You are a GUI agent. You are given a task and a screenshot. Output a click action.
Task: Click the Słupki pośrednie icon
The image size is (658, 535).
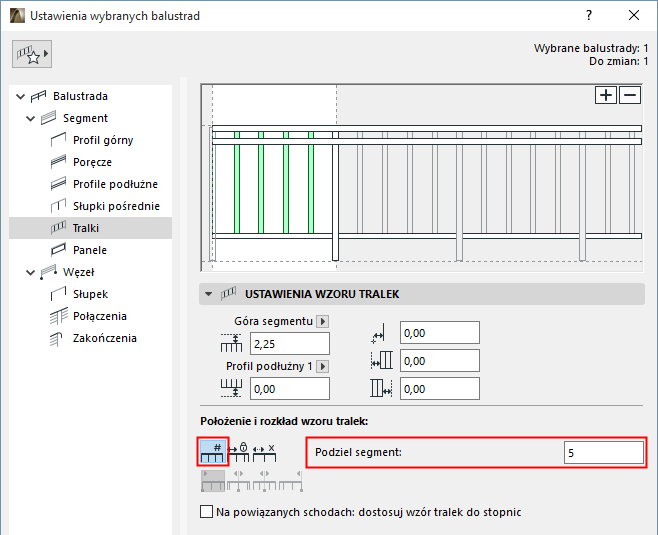(x=58, y=206)
